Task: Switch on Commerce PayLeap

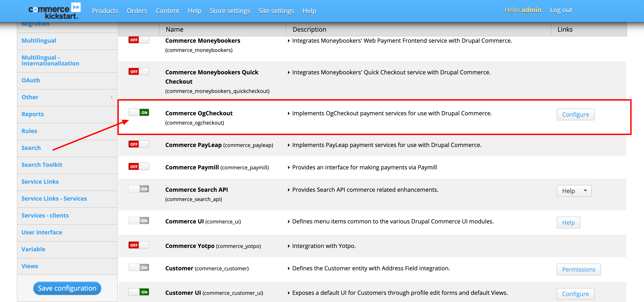Action: tap(139, 144)
